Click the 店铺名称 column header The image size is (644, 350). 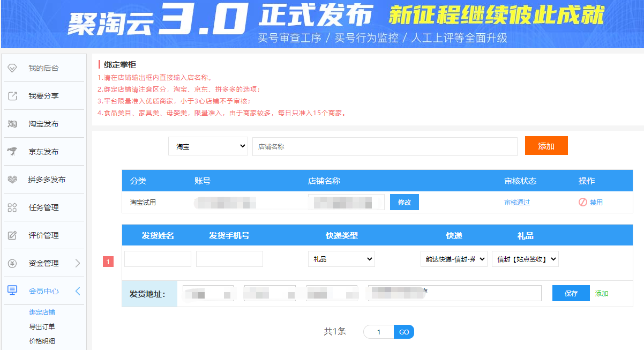(x=324, y=181)
